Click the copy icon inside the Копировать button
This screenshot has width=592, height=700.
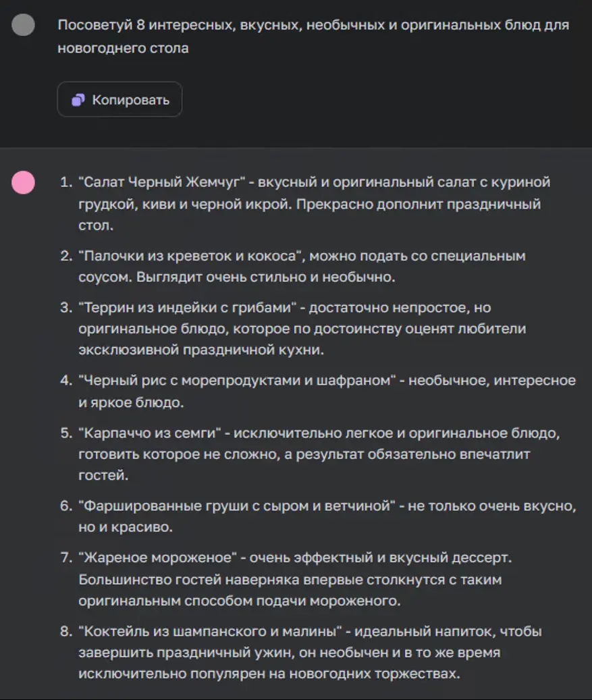click(79, 99)
